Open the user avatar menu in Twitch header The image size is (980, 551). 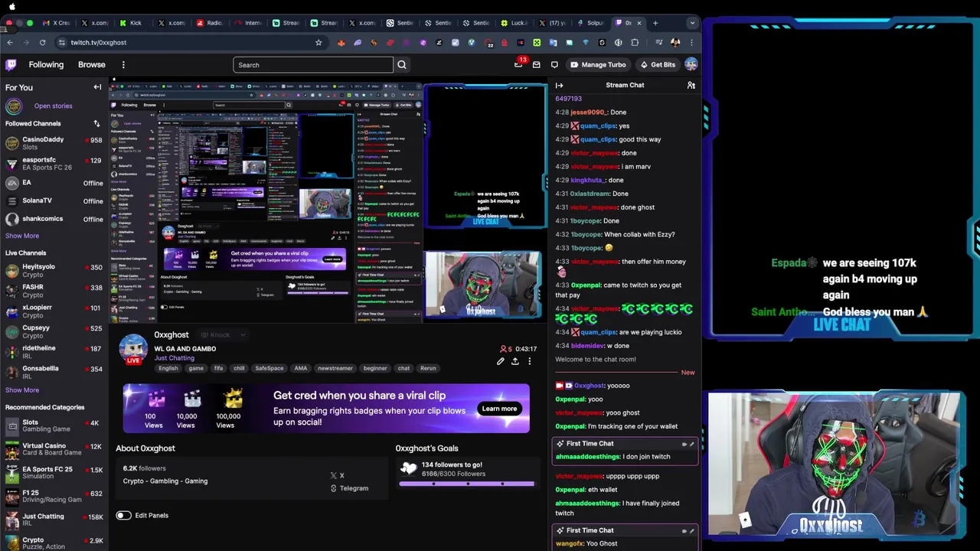(x=691, y=64)
